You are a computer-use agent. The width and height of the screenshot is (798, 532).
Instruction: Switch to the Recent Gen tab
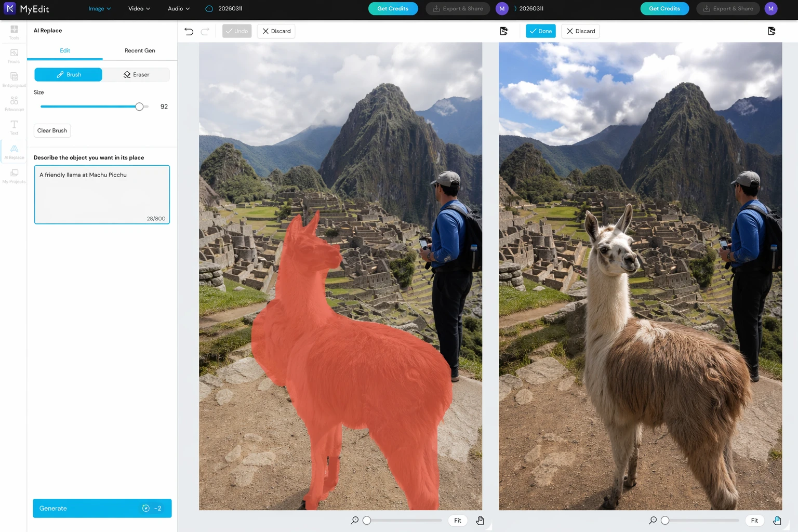pos(140,50)
